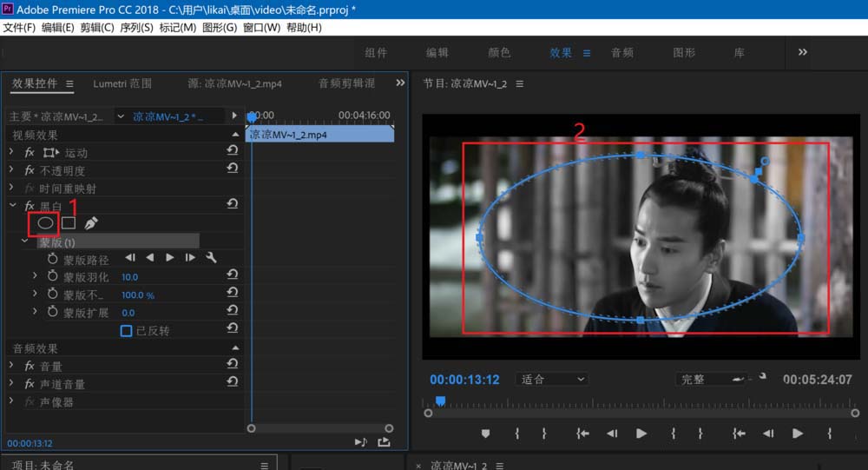Reset the 蒙版不透明度 parameter
The height and width of the screenshot is (470, 868).
click(233, 292)
